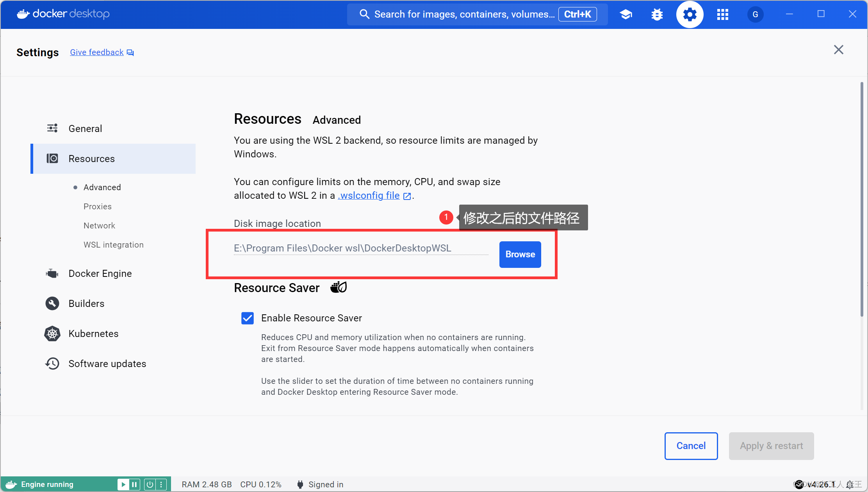This screenshot has height=492, width=868.
Task: Click the engine pause button
Action: click(134, 485)
